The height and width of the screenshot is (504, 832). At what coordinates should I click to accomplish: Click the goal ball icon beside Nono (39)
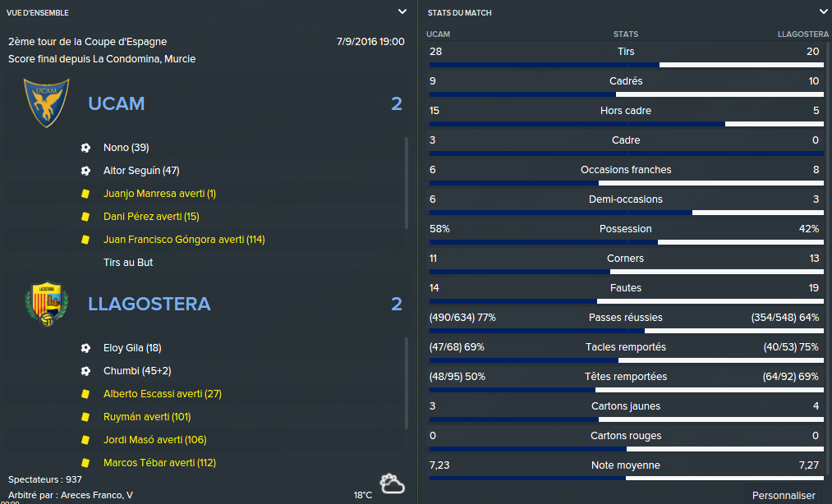(85, 148)
